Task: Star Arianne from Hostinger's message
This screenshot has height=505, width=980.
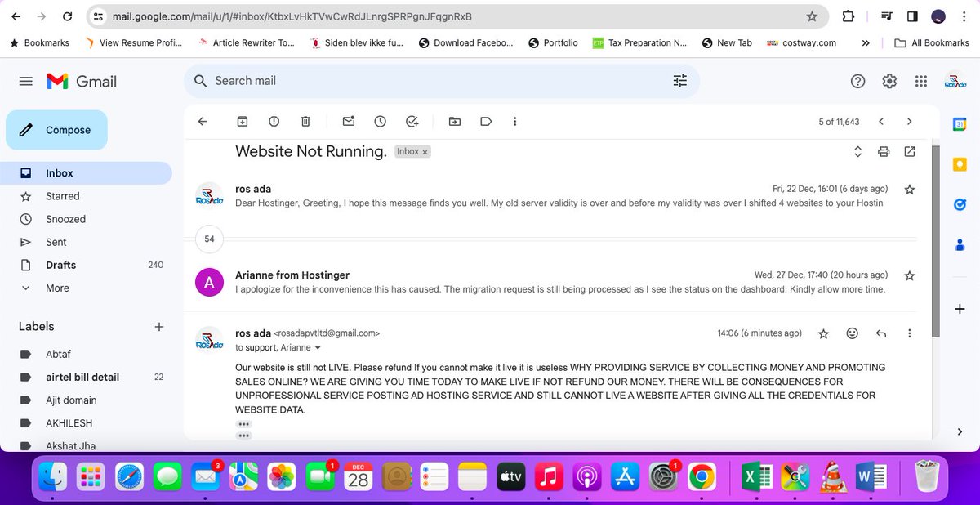Action: 910,275
